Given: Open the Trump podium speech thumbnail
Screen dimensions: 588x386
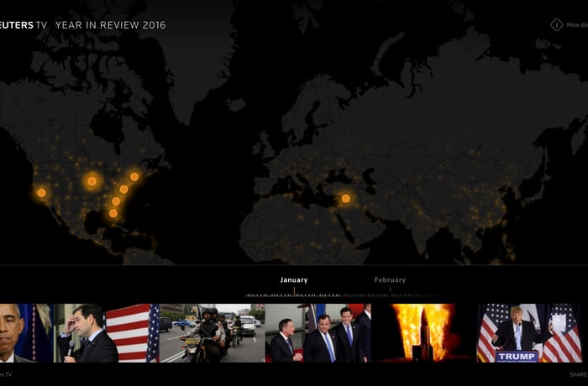Looking at the screenshot, I should [529, 333].
